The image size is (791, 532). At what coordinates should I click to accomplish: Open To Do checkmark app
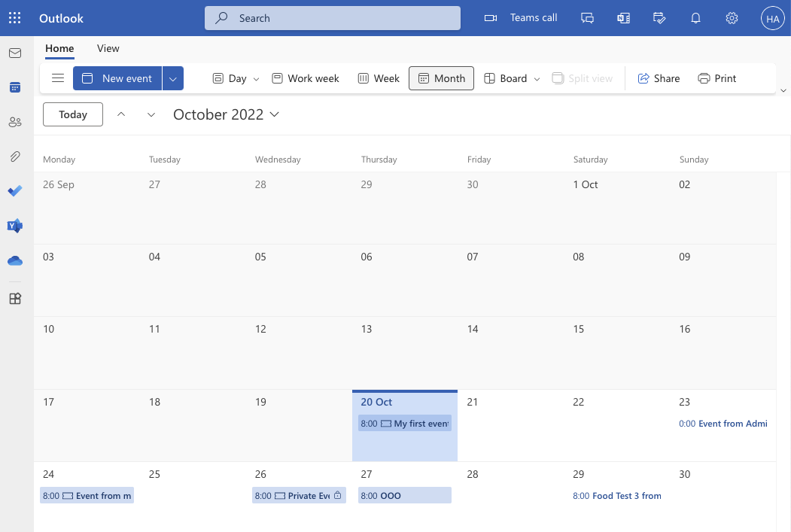pyautogui.click(x=15, y=191)
